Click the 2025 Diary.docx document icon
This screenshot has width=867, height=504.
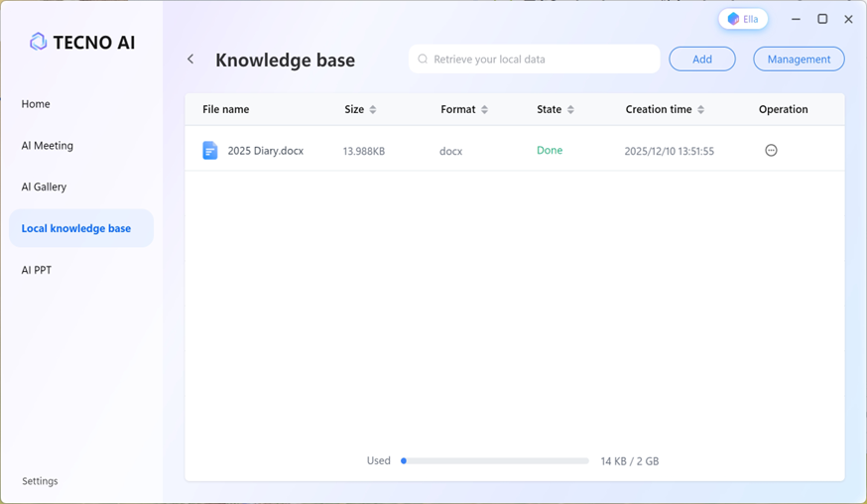pos(210,151)
